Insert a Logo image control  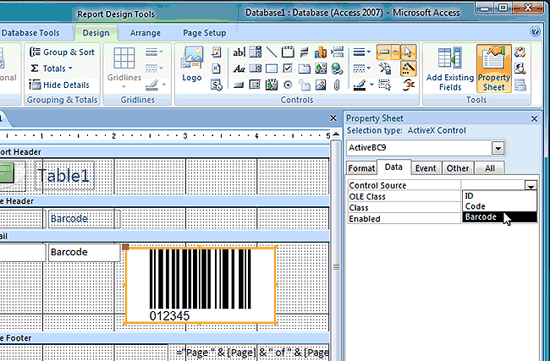coord(192,65)
